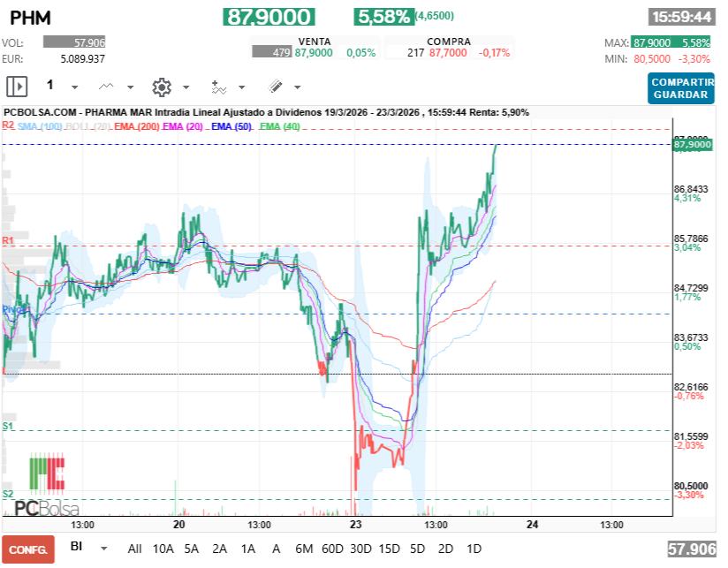
Task: Click the add indicators icon
Action: pos(218,87)
